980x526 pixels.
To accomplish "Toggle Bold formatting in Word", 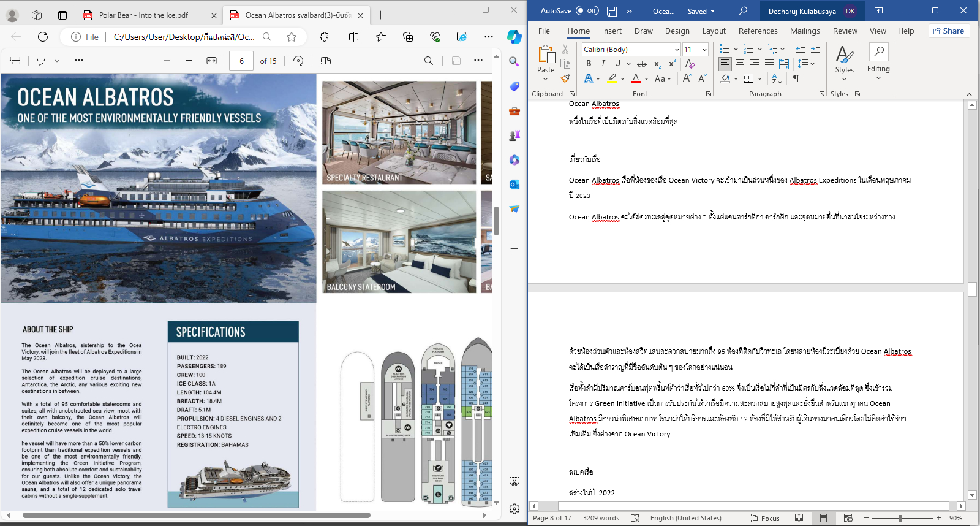I will [589, 64].
